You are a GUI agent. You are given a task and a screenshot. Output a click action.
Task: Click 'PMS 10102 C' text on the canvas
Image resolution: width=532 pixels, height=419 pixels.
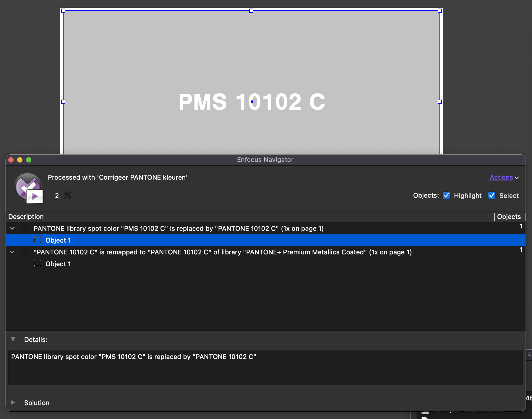tap(252, 102)
